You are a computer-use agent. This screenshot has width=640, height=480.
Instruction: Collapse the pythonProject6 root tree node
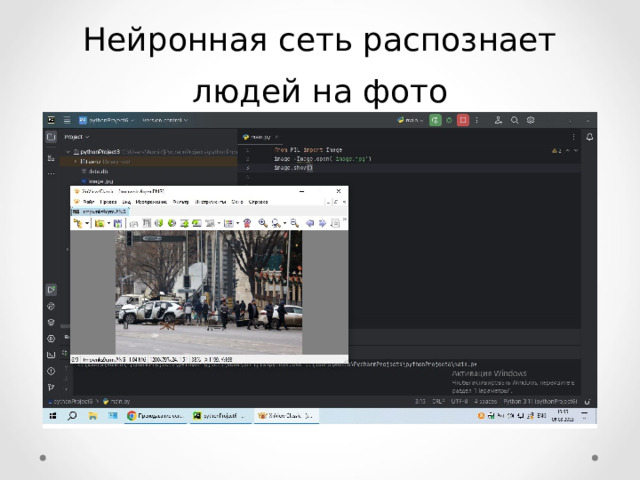(68, 152)
